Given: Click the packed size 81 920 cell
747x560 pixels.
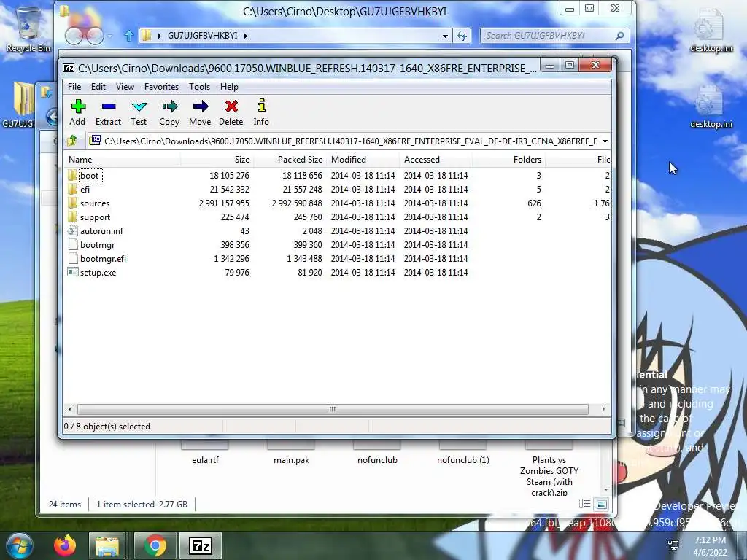Looking at the screenshot, I should [309, 273].
